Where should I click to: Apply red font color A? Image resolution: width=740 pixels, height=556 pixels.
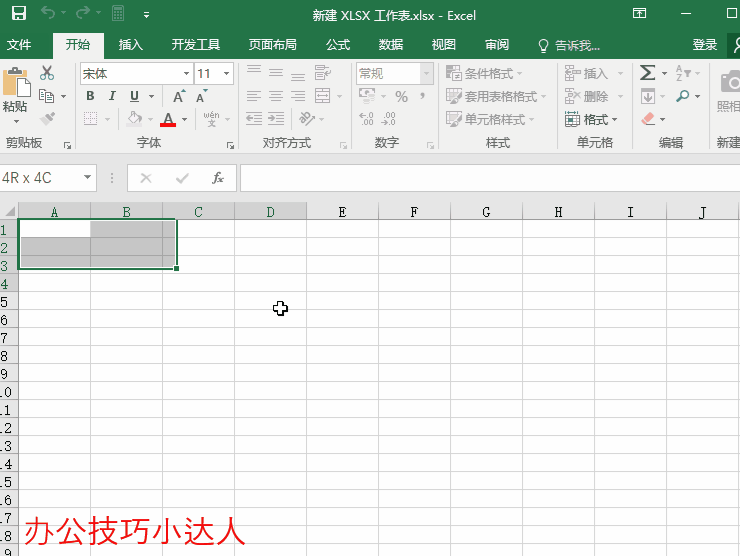(168, 119)
